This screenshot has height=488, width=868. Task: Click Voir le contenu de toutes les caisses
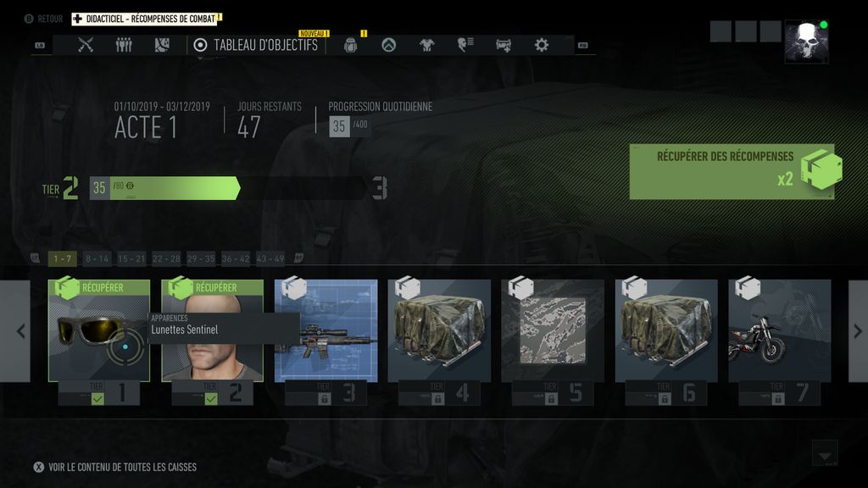122,467
